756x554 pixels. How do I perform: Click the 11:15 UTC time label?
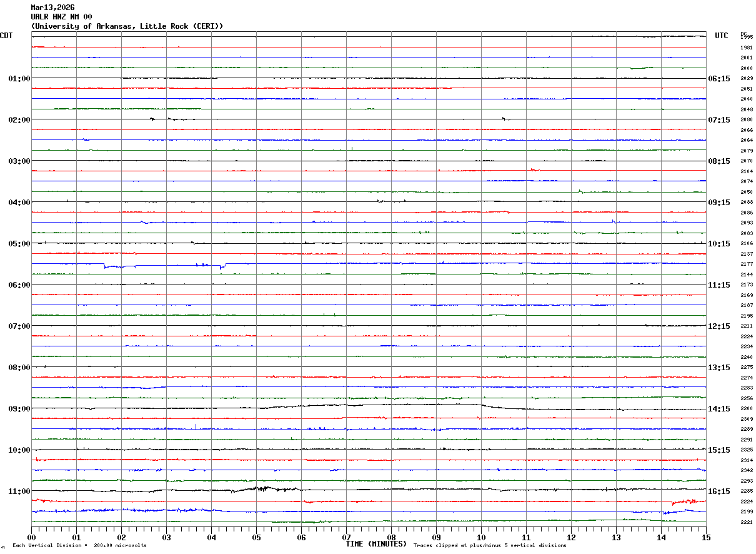click(x=719, y=285)
